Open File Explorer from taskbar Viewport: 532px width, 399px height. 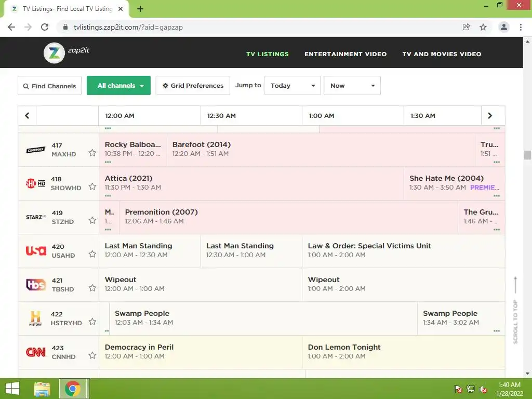42,389
